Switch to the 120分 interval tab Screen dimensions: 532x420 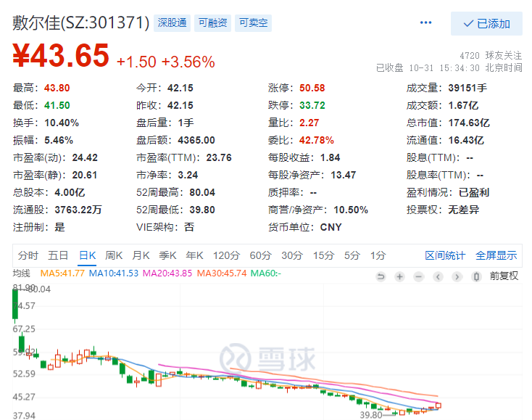tap(226, 255)
